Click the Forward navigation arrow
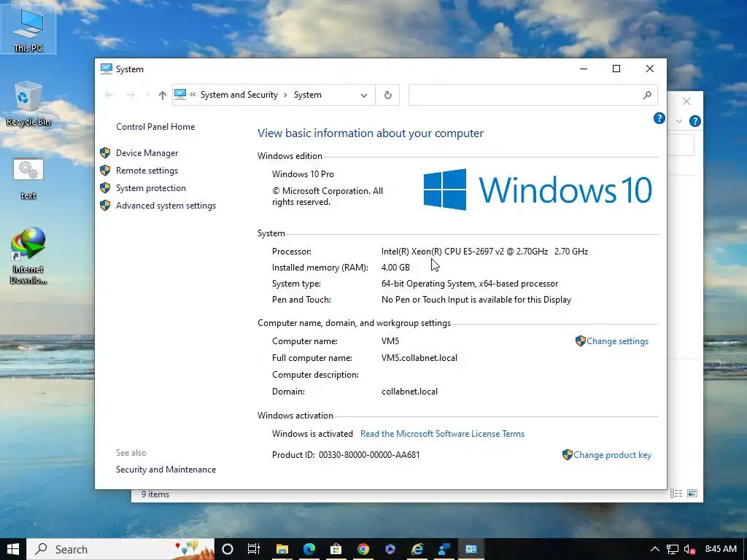Image resolution: width=747 pixels, height=560 pixels. [x=130, y=95]
